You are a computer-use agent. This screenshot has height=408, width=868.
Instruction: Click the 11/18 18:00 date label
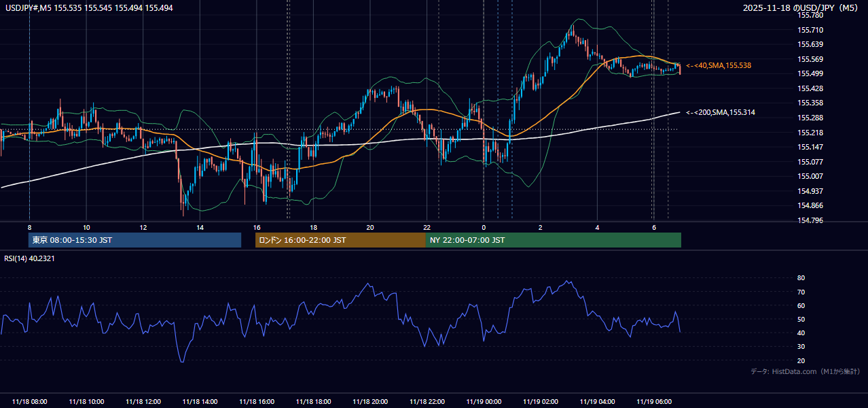tap(313, 402)
